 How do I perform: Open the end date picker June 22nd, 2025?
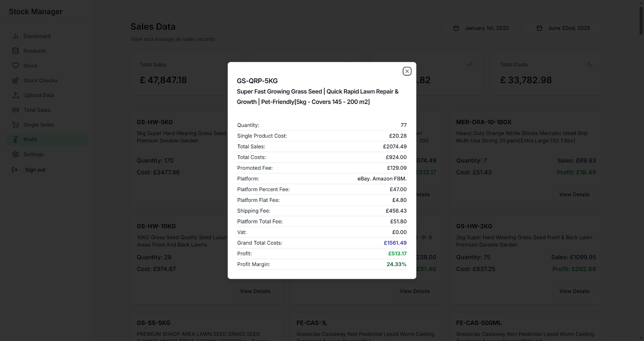(x=563, y=28)
